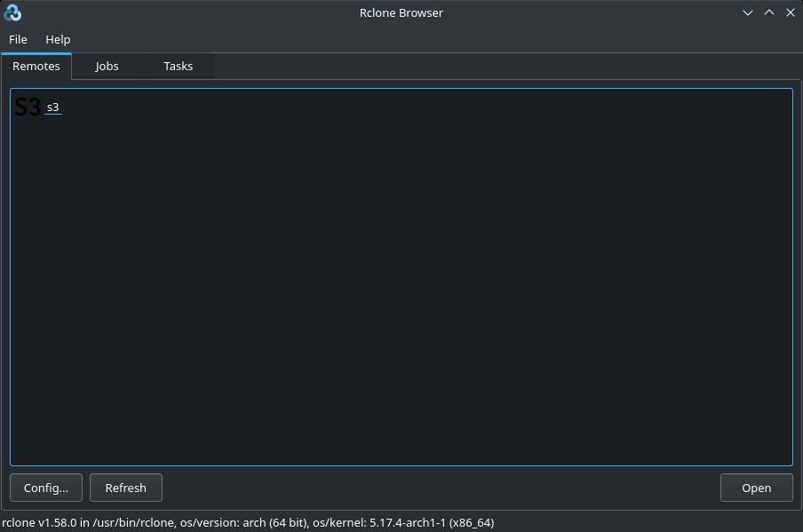Image resolution: width=803 pixels, height=532 pixels.
Task: Open the File menu
Action: (x=18, y=39)
